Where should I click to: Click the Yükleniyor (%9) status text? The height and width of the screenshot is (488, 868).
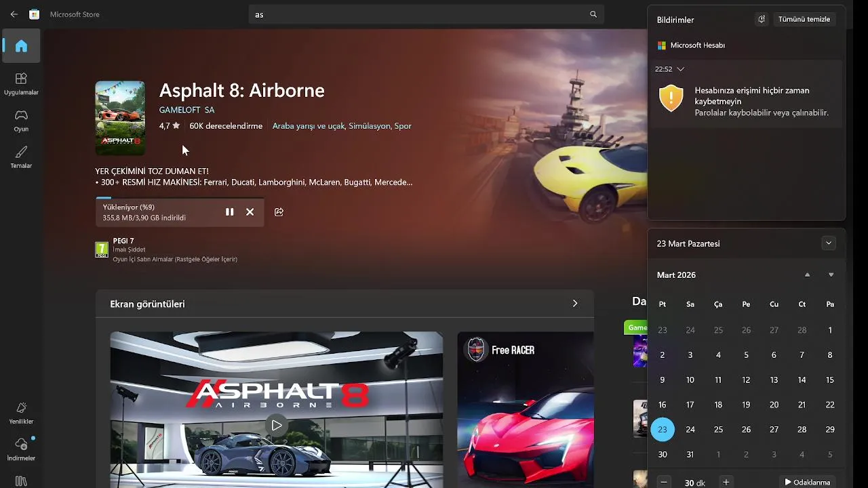click(129, 207)
